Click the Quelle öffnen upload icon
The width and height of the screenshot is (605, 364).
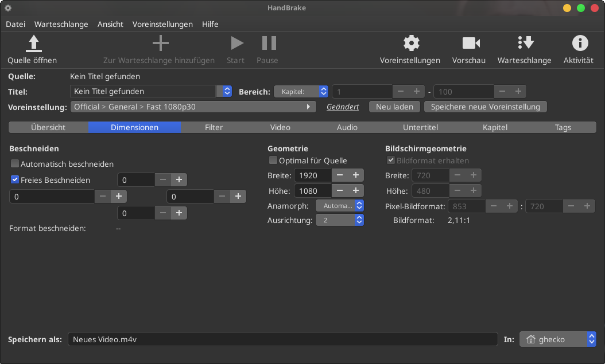tap(33, 43)
